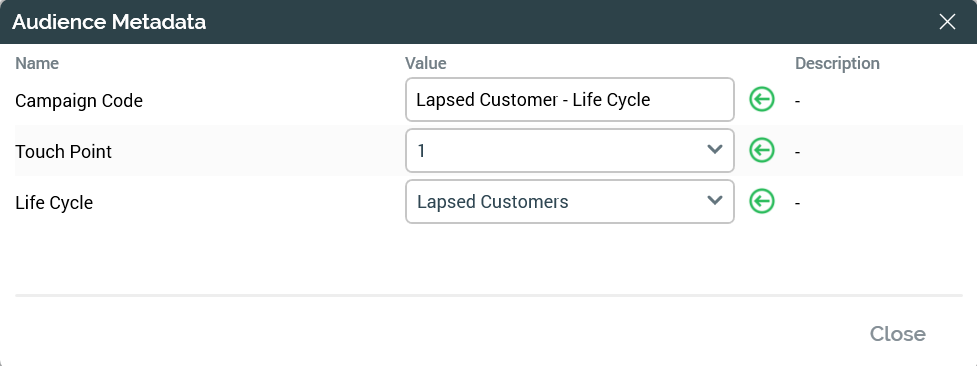Select the Campaign Code row label
977x366 pixels.
click(79, 100)
